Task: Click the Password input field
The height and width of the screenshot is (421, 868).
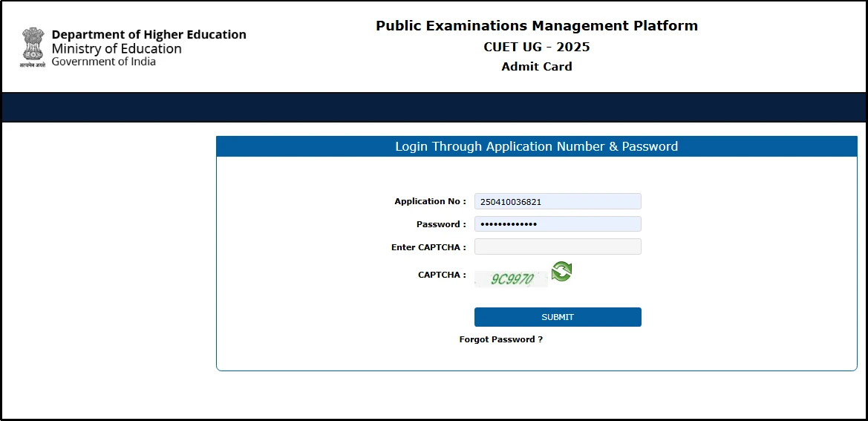Action: click(x=558, y=224)
